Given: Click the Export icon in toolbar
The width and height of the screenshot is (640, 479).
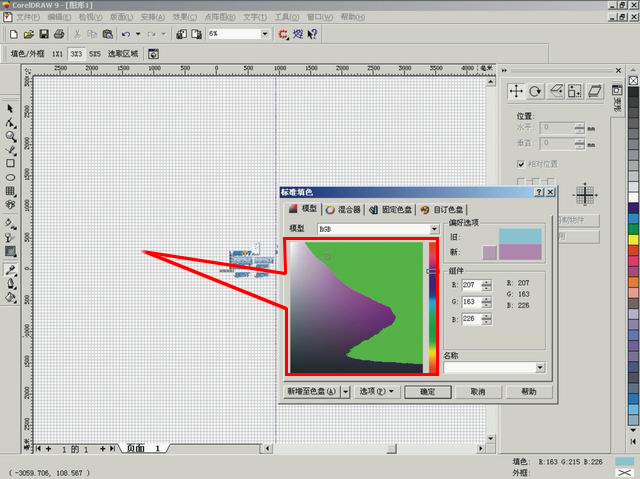Looking at the screenshot, I should 197,34.
